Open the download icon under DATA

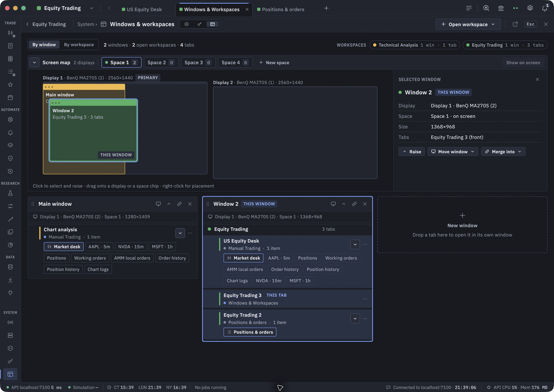tap(10, 280)
